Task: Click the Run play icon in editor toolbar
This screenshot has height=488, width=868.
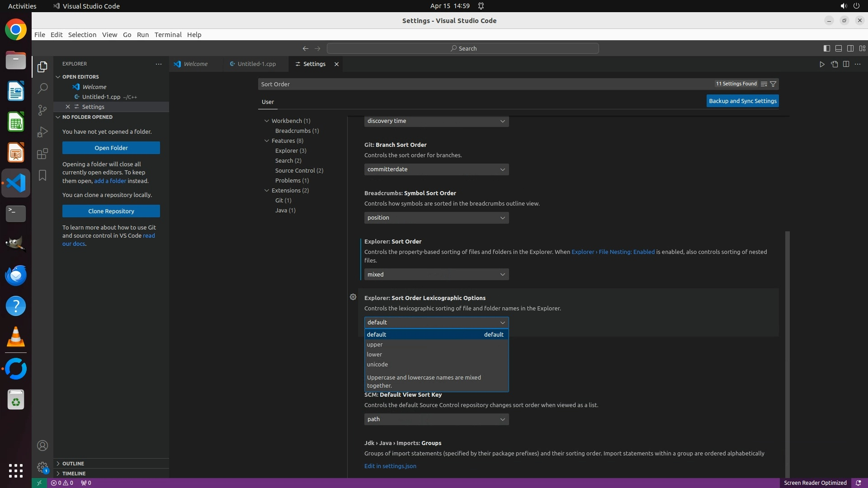Action: click(x=822, y=64)
